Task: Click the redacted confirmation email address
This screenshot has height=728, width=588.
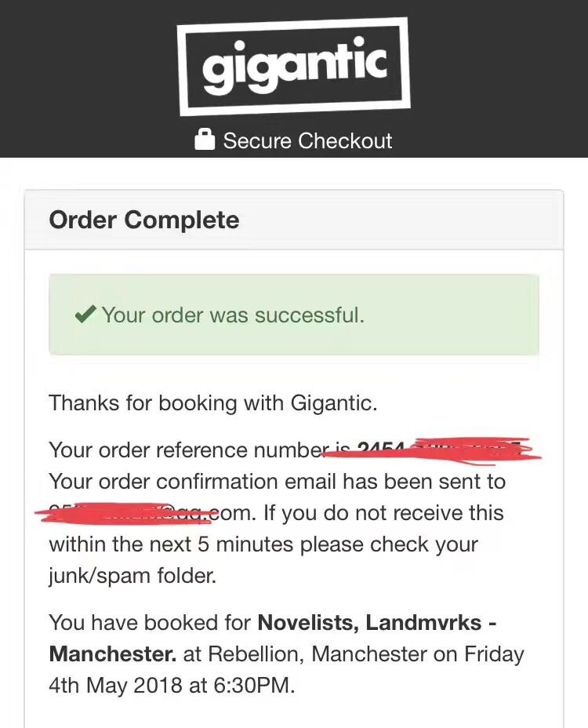Action: pos(125,513)
